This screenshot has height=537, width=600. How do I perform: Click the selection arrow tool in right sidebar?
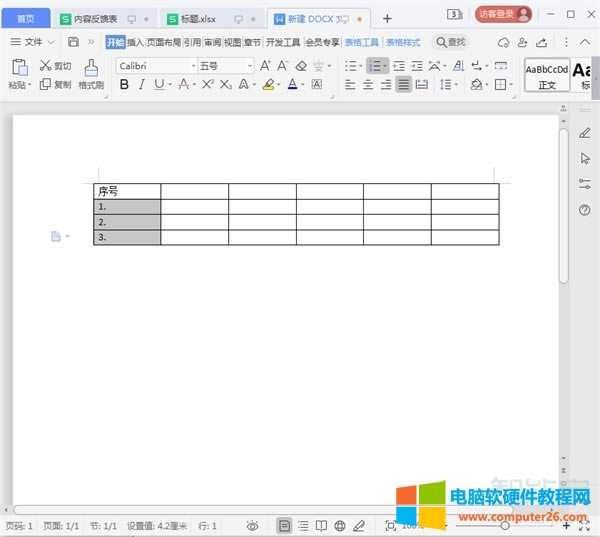click(x=585, y=158)
